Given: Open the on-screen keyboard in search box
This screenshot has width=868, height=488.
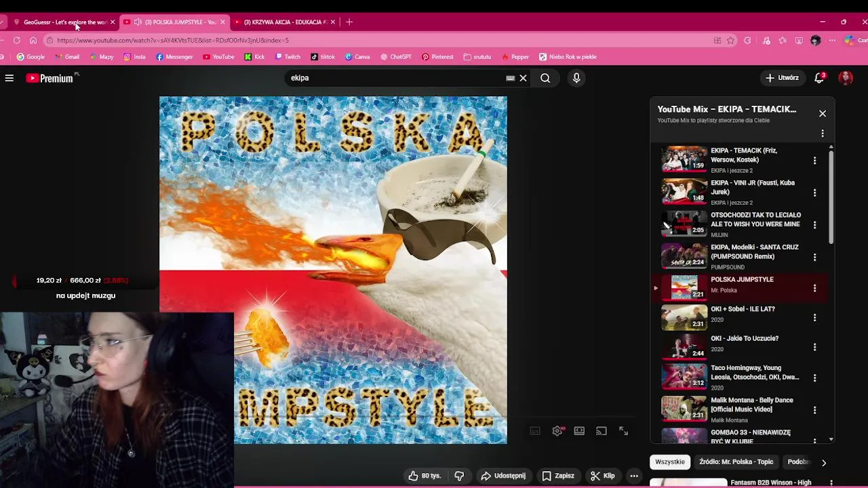Looking at the screenshot, I should (x=511, y=78).
